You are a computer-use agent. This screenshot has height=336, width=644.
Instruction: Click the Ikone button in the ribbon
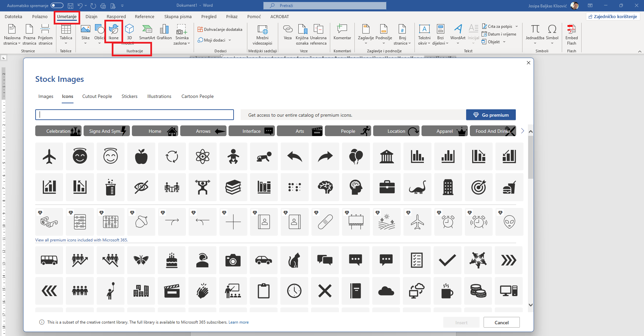pos(113,32)
